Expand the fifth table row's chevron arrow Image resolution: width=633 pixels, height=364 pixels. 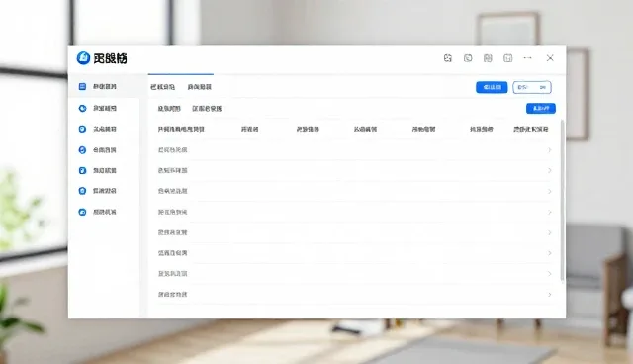550,232
